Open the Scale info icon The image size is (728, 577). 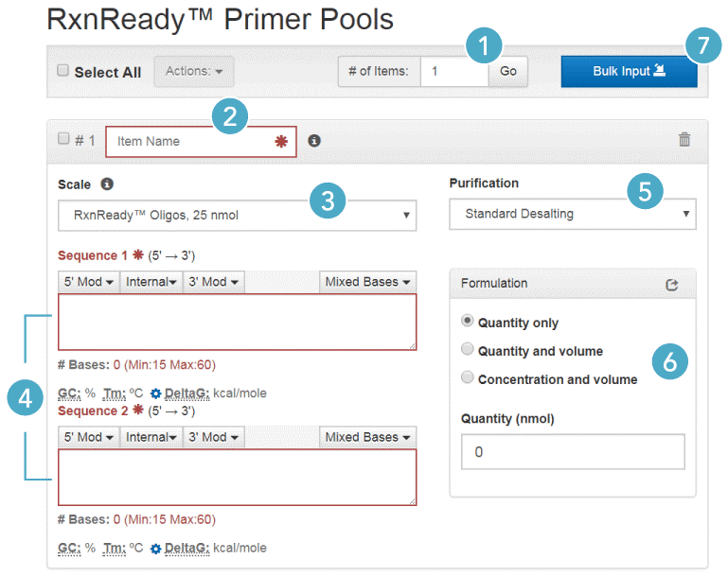(107, 184)
